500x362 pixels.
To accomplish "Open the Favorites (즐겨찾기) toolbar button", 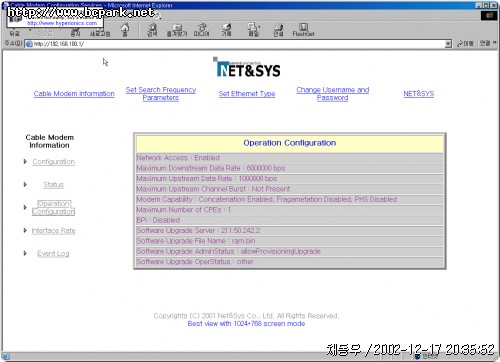I will 177,30.
